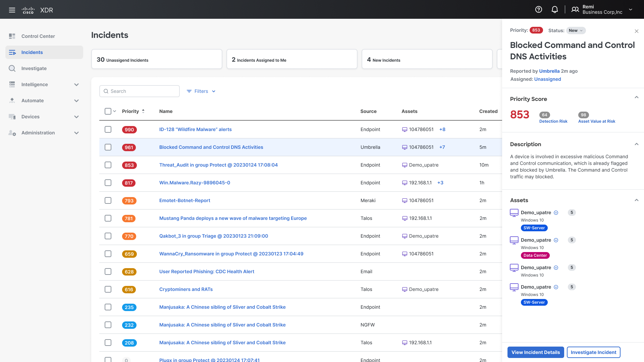Check the Qakbot_3 row checkbox
The image size is (644, 362).
(108, 236)
